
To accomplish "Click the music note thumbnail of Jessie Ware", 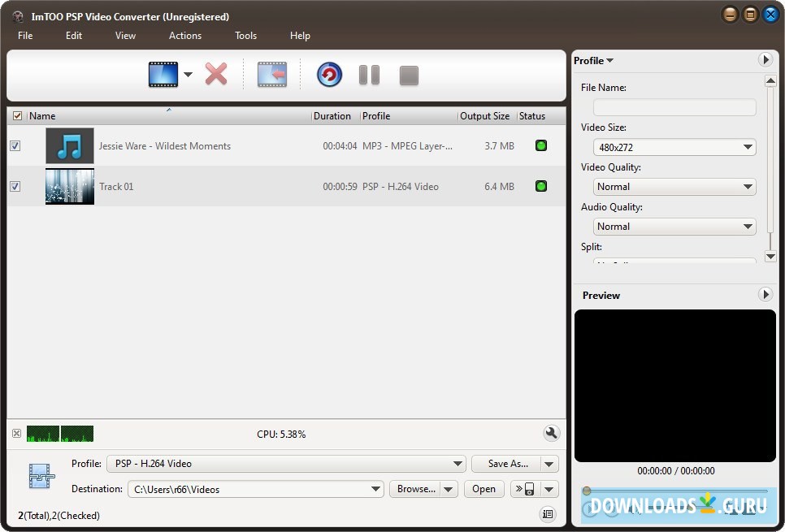I will click(70, 145).
